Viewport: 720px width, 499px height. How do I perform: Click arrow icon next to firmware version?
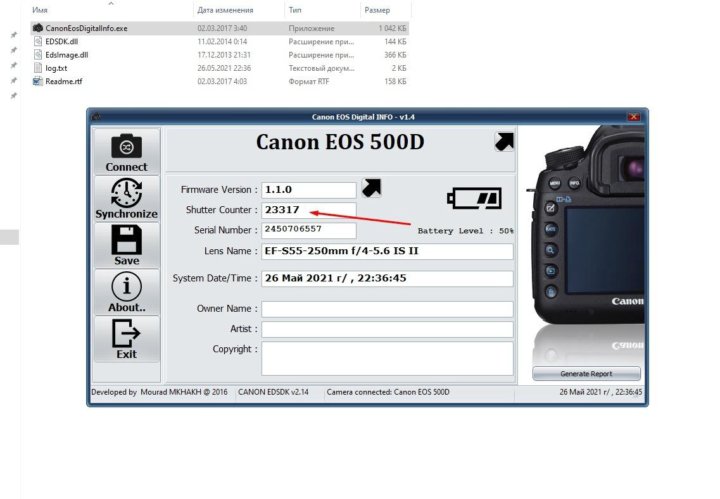click(x=371, y=188)
